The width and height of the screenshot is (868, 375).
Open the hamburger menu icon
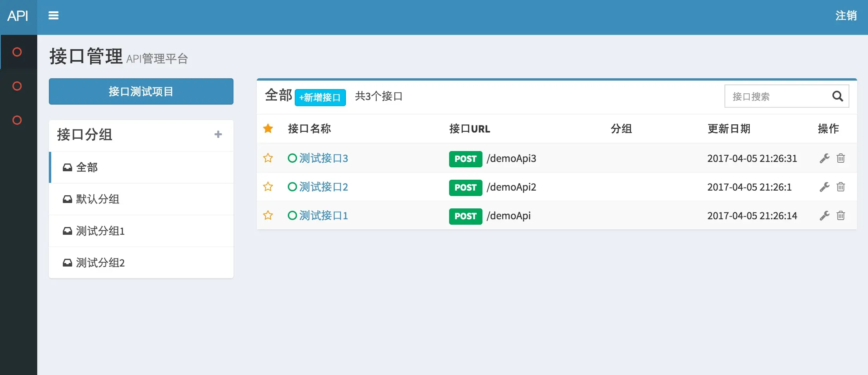[x=54, y=15]
